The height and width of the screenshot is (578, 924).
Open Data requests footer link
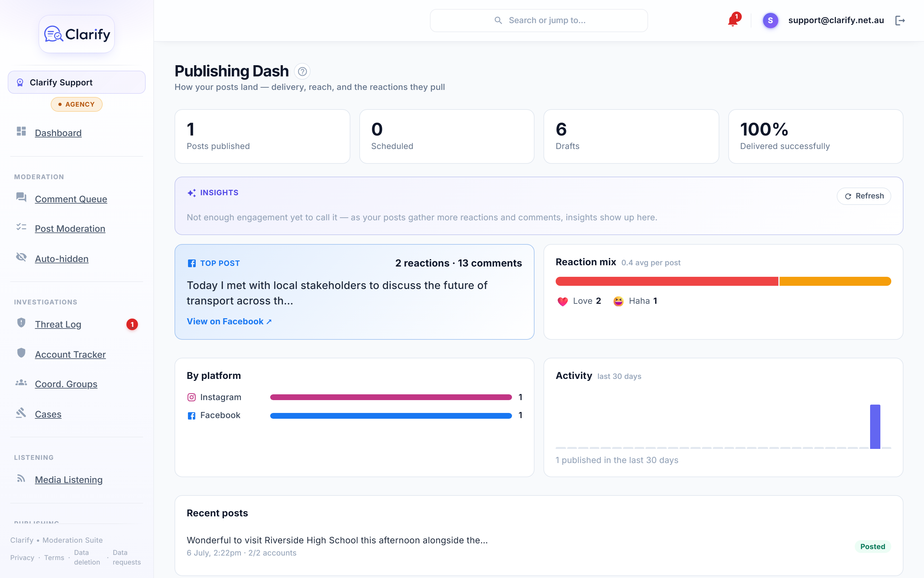click(127, 557)
